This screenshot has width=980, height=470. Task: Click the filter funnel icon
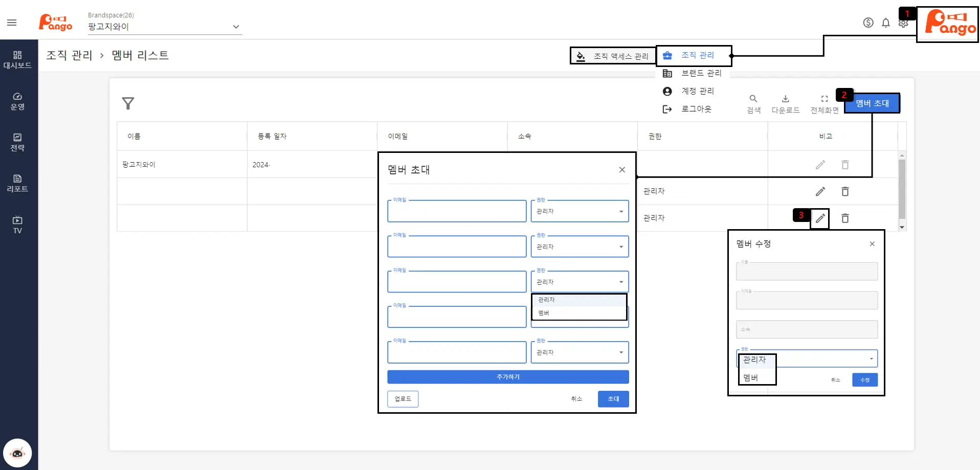pyautogui.click(x=128, y=103)
